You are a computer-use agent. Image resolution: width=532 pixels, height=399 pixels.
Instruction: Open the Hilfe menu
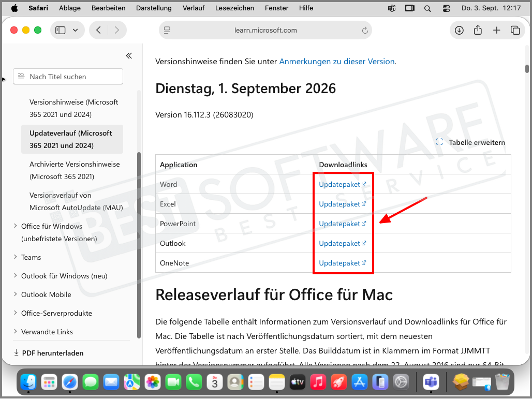pyautogui.click(x=306, y=8)
